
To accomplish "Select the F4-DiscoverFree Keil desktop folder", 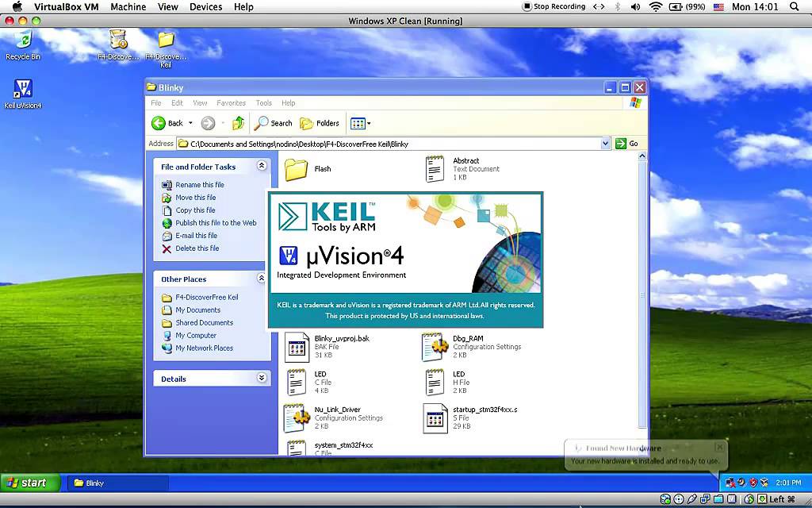I will coord(166,48).
